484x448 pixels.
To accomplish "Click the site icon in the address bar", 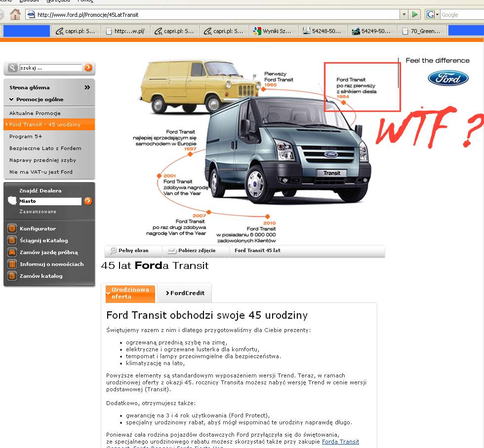I will tap(31, 14).
